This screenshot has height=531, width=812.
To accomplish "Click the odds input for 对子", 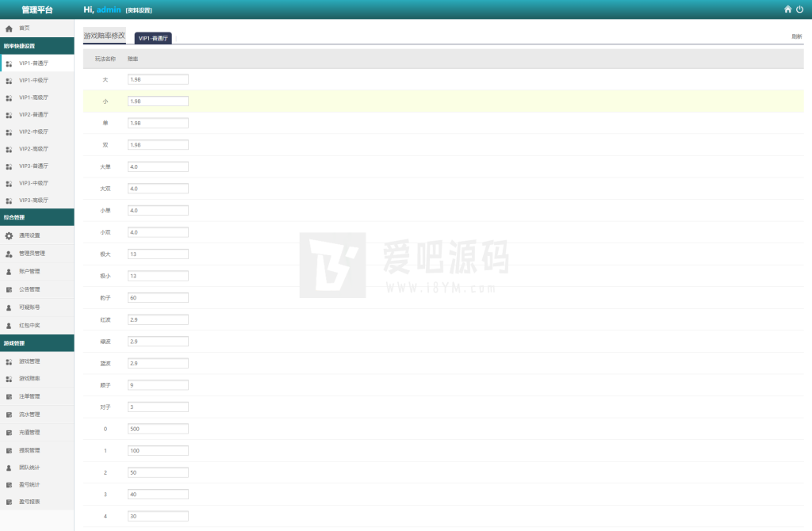I will [158, 407].
